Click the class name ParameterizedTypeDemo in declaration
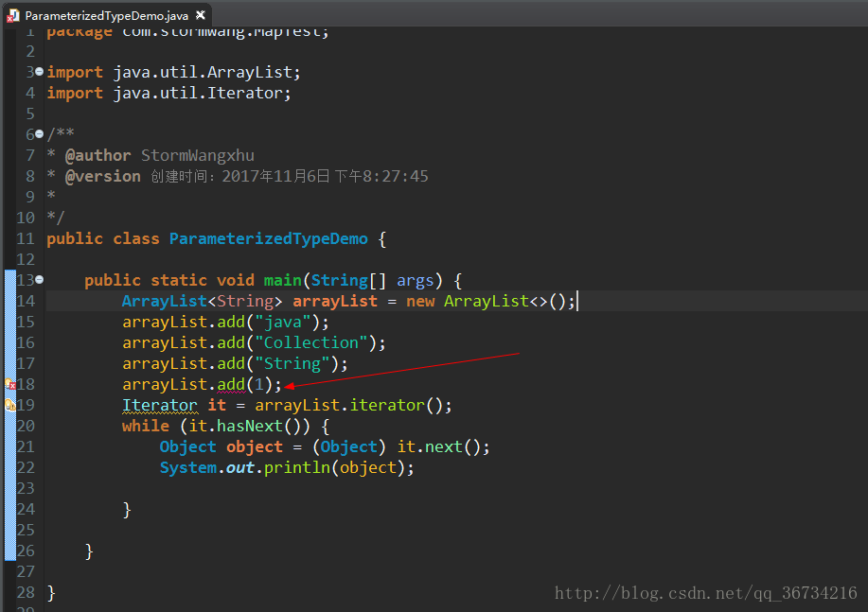The width and height of the screenshot is (868, 612). [x=269, y=238]
